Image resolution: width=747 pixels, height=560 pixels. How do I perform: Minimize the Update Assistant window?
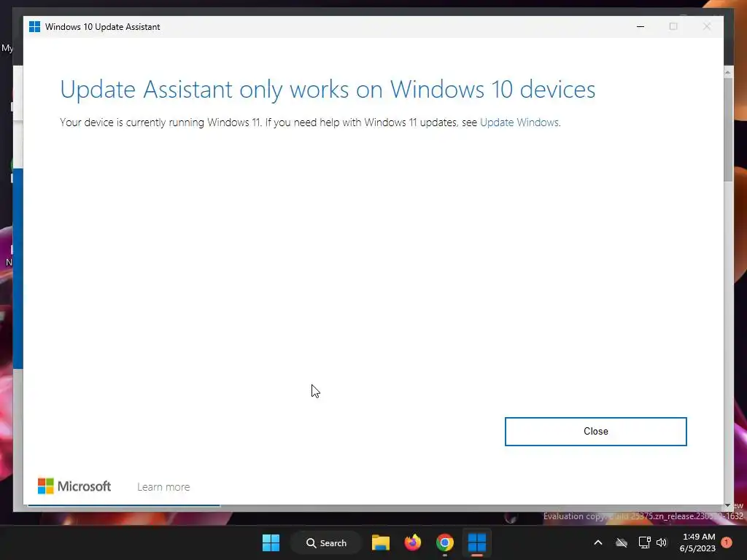tap(640, 27)
